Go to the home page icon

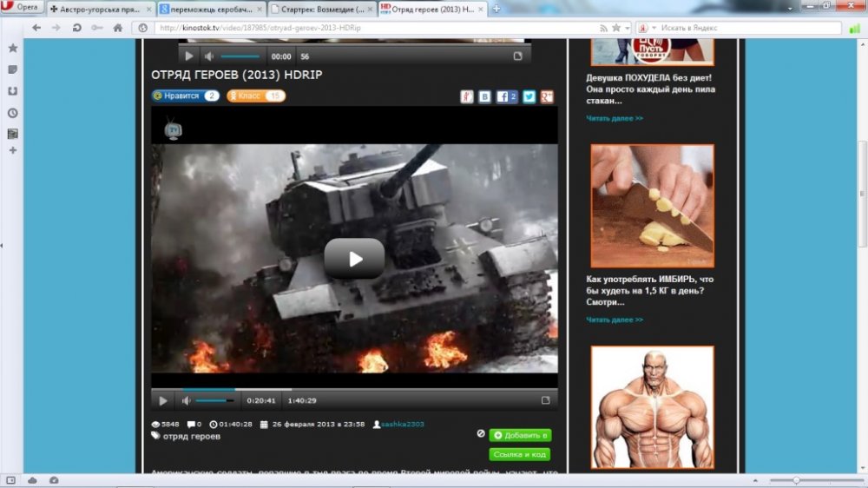(x=118, y=28)
